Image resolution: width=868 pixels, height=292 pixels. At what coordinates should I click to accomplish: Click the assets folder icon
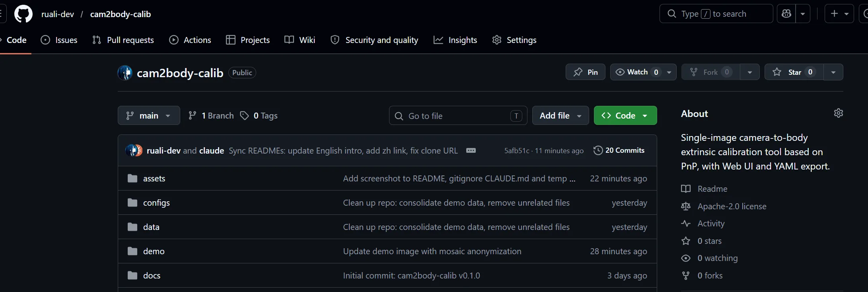[132, 178]
